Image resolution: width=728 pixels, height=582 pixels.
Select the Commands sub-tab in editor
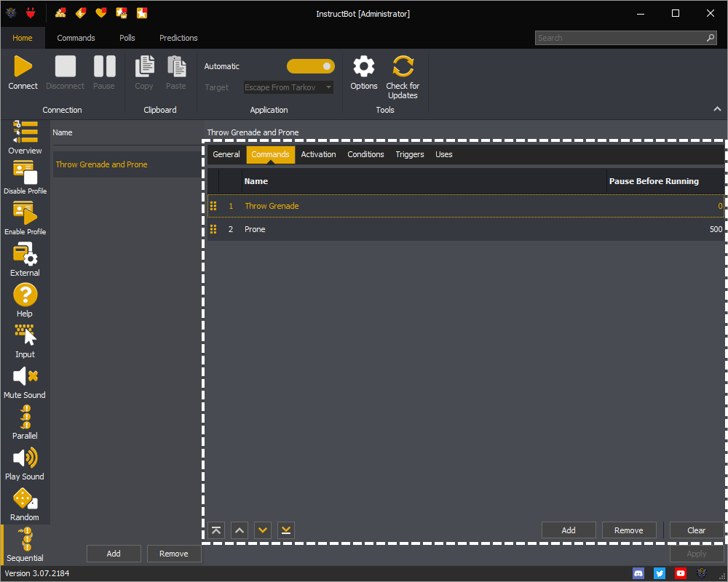(x=270, y=154)
